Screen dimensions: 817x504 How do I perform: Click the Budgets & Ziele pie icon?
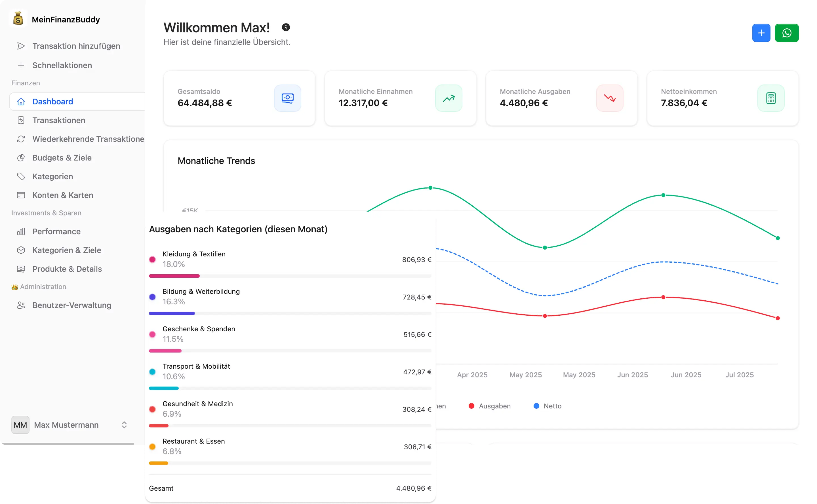pyautogui.click(x=21, y=158)
